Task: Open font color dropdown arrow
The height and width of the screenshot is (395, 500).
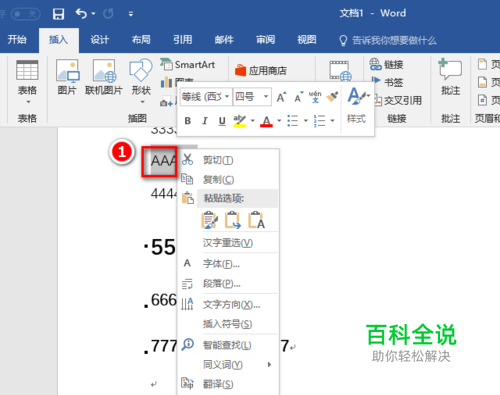Action: [279, 121]
